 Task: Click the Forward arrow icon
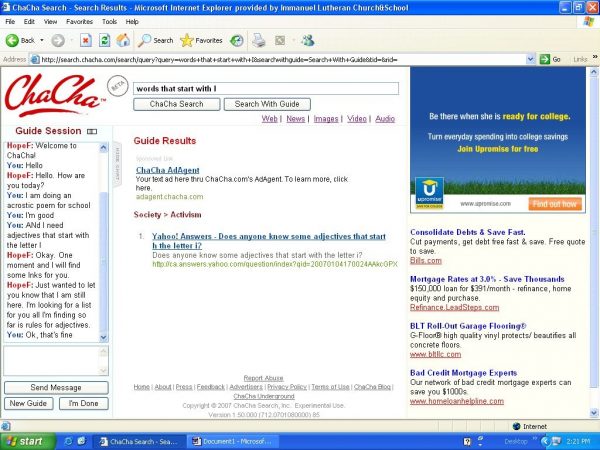[x=58, y=40]
